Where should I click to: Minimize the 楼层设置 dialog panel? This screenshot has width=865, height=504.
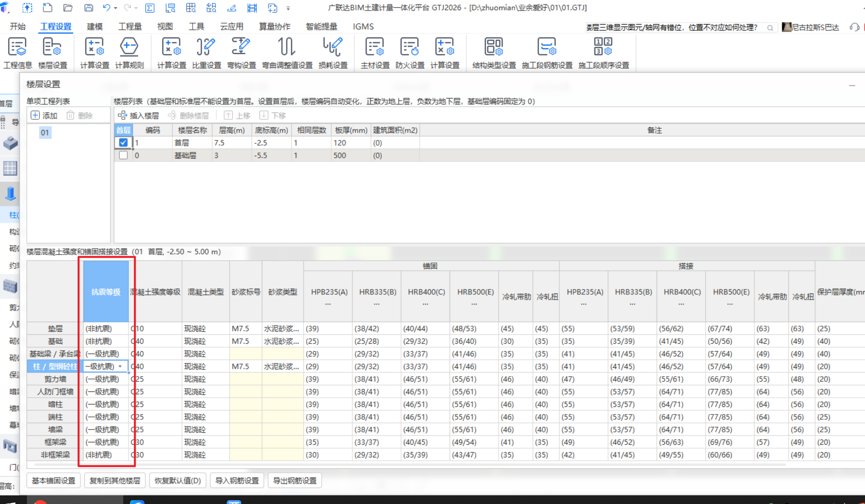[x=852, y=85]
